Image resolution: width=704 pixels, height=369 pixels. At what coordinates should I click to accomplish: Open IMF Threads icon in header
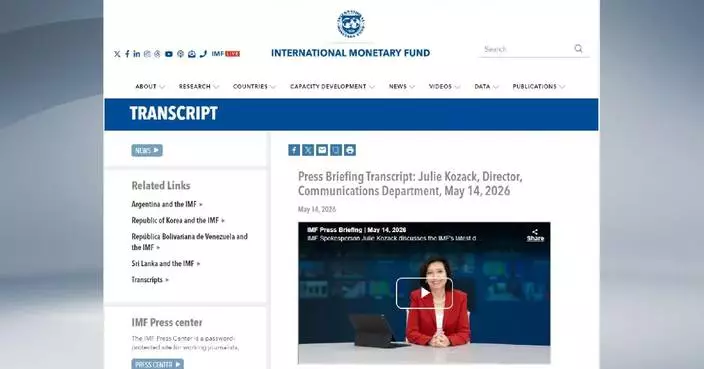coord(157,54)
